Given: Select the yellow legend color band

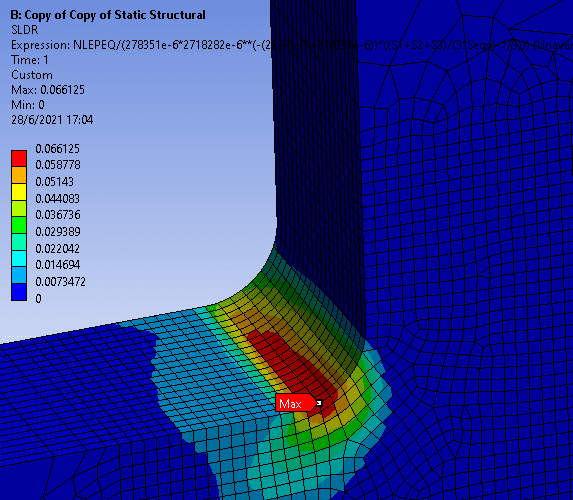Looking at the screenshot, I should tap(19, 192).
